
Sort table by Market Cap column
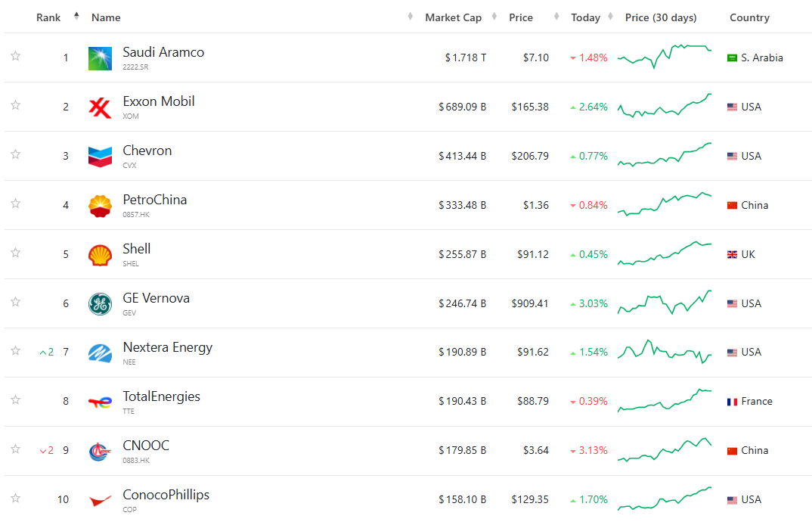(x=453, y=17)
